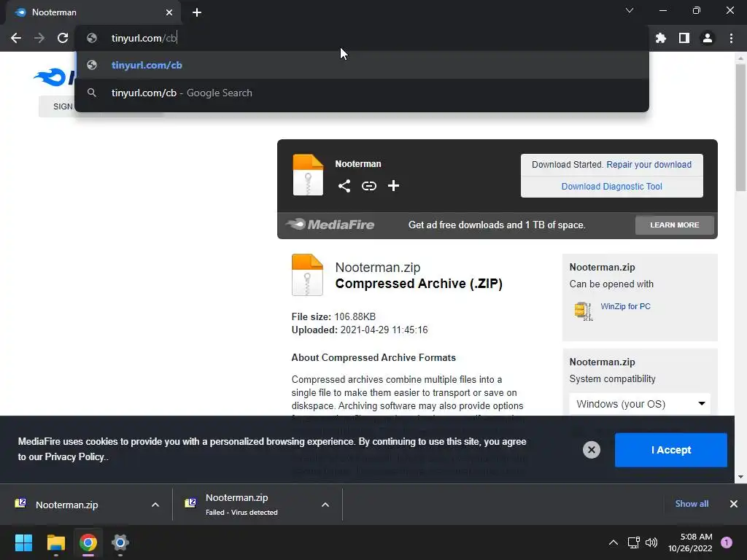Viewport: 747px width, 560px height.
Task: Open File Explorer from taskbar
Action: [55, 542]
